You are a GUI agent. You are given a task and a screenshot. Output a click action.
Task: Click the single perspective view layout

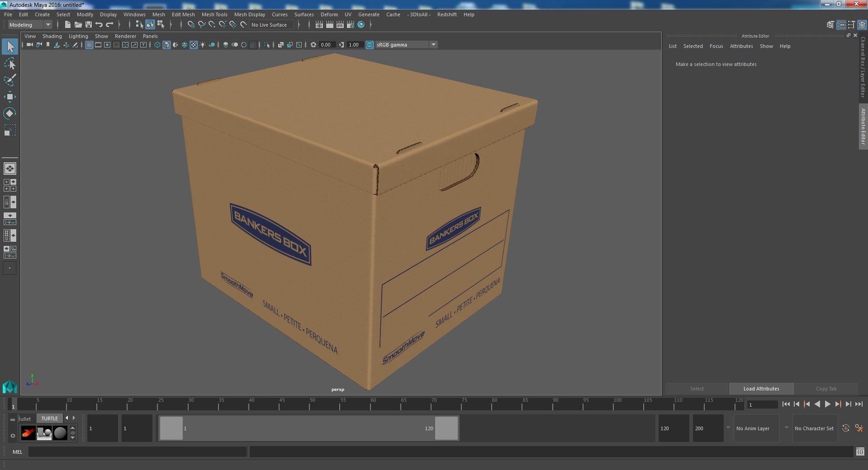(x=10, y=169)
